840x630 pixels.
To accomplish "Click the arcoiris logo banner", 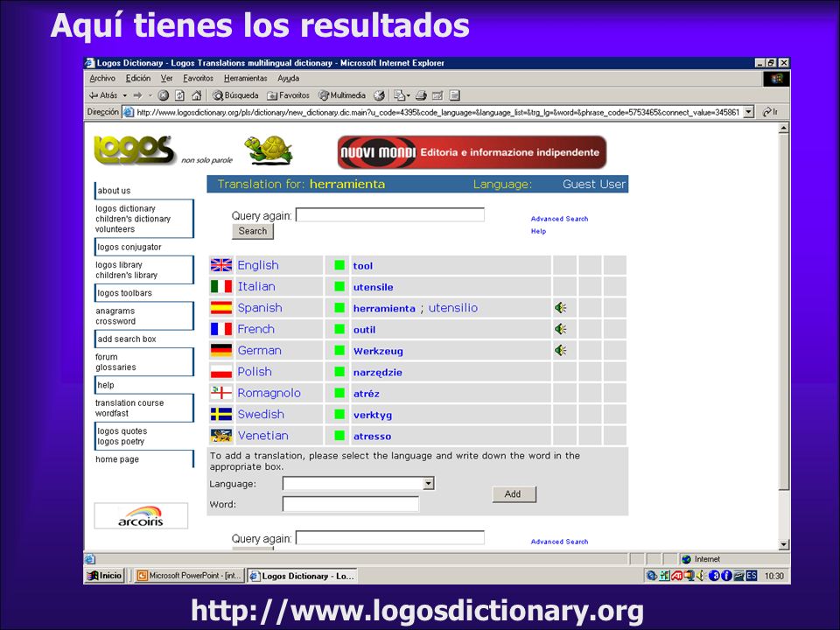I will pos(141,516).
